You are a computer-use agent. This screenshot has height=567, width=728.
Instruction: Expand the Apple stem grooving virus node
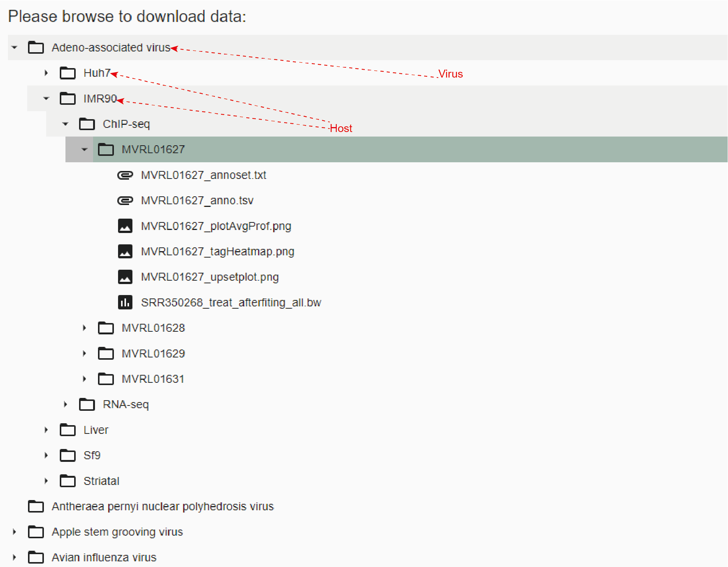tap(14, 532)
